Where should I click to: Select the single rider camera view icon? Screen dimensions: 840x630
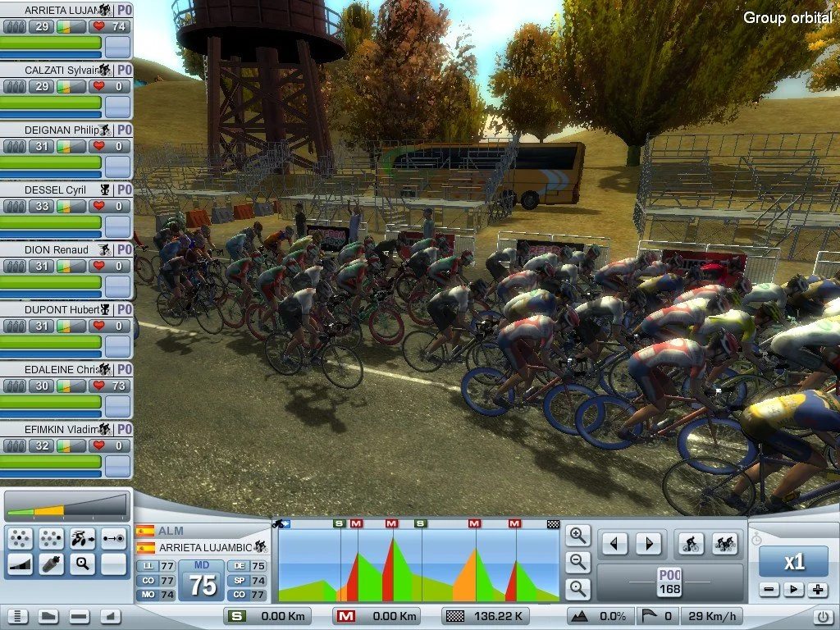(692, 545)
